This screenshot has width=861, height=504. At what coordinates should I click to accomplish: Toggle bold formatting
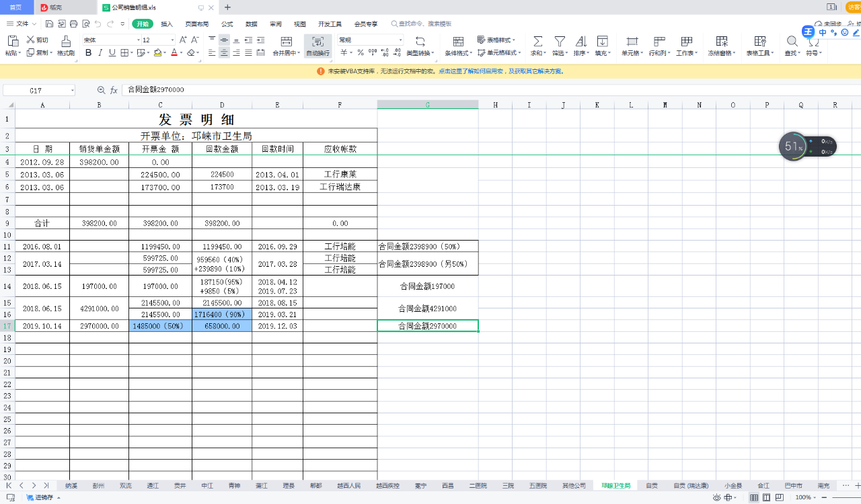88,52
